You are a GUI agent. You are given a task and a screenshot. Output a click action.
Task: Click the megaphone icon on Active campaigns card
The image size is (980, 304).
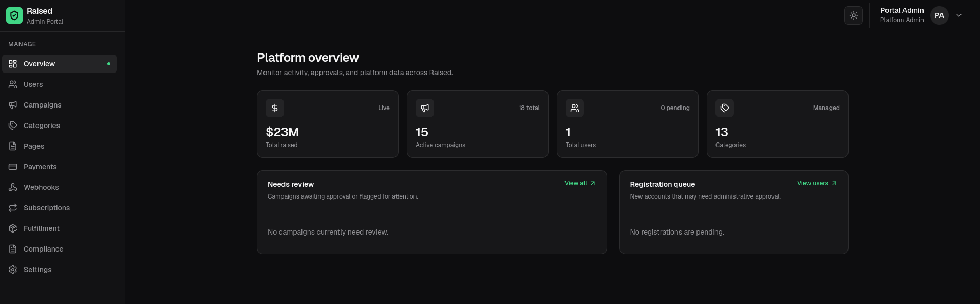[425, 108]
